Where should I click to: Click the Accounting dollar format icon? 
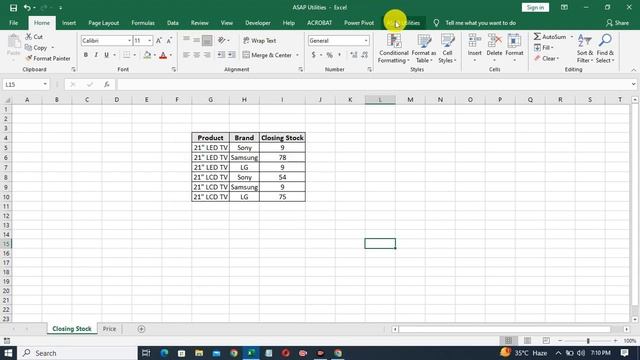[313, 55]
